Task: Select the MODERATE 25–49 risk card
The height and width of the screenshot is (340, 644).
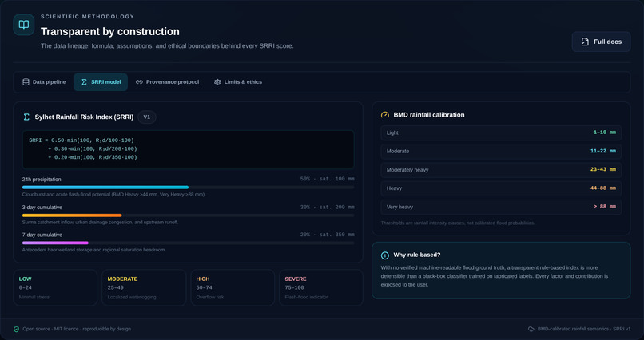Action: (x=144, y=287)
